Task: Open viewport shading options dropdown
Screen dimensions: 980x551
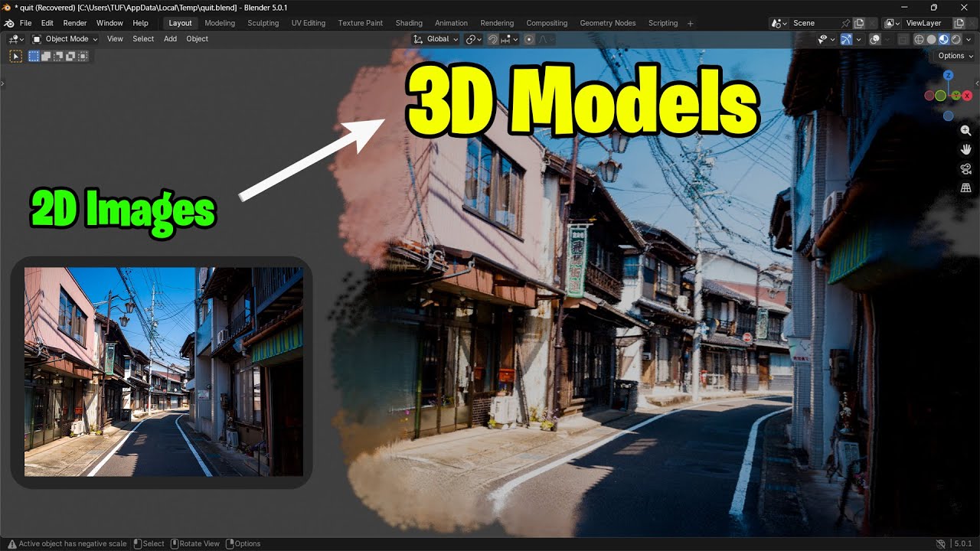Action: pyautogui.click(x=969, y=39)
